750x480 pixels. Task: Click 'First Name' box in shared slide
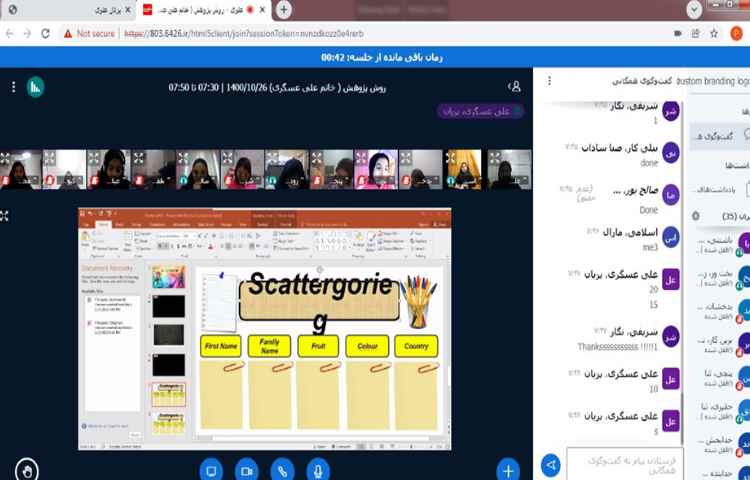(x=221, y=346)
